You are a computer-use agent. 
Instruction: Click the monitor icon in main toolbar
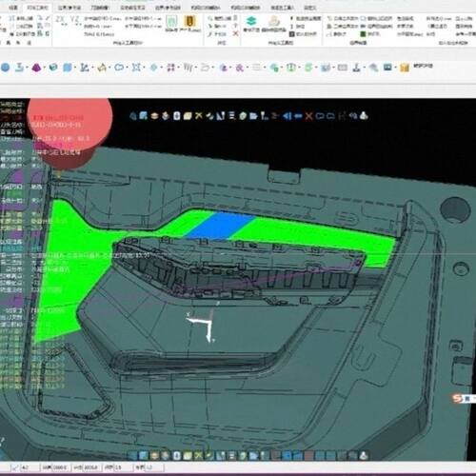(387, 67)
